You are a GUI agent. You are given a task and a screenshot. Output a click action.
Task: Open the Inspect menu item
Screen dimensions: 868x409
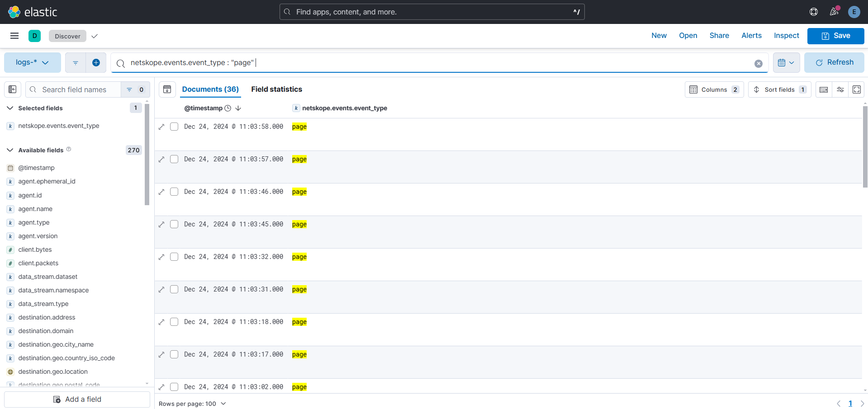787,36
